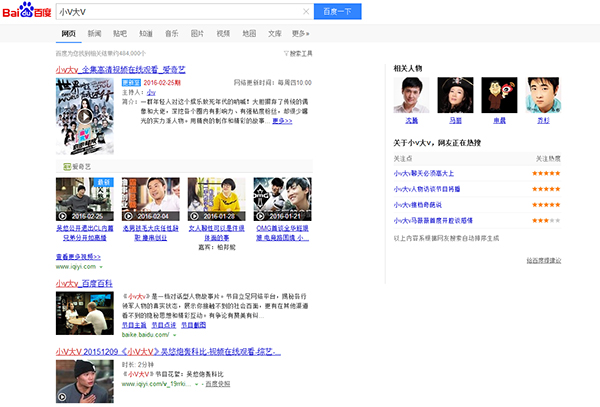Image resolution: width=600 pixels, height=407 pixels.
Task: Switch to the 新闻 tab
Action: 94,33
